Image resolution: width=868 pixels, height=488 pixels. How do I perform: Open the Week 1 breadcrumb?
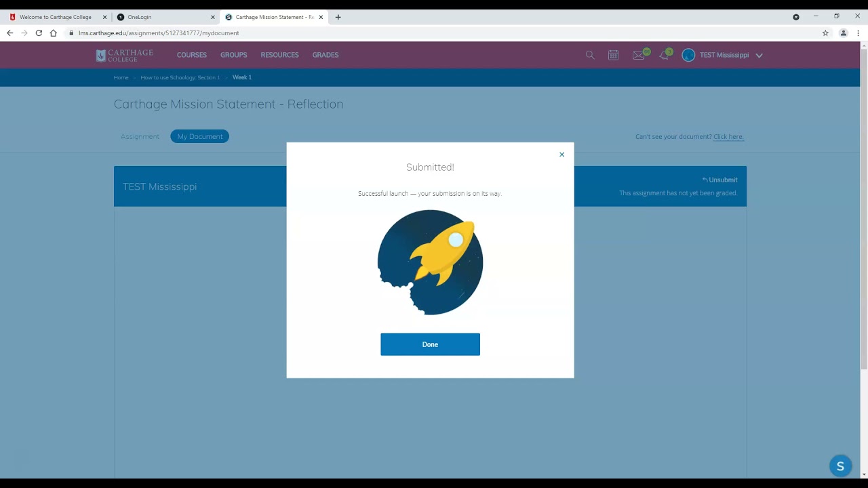pos(242,77)
